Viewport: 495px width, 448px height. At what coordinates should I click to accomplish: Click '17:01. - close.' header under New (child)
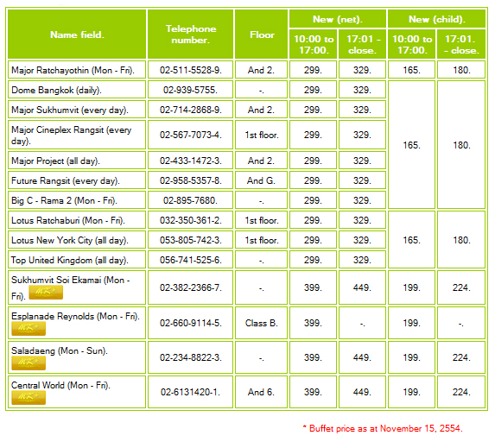click(x=461, y=45)
